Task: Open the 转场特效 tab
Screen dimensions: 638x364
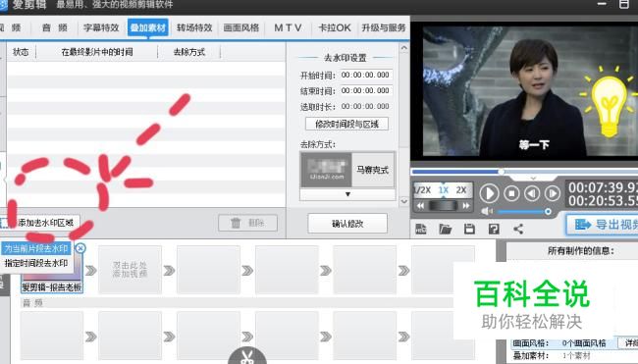Action: (194, 27)
